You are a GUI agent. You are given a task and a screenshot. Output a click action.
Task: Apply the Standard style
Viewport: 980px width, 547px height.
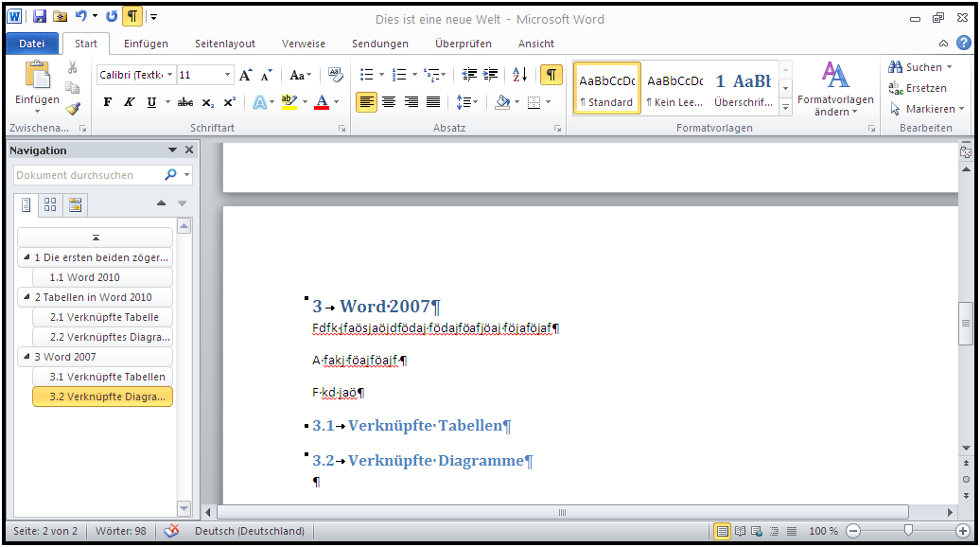[x=607, y=88]
